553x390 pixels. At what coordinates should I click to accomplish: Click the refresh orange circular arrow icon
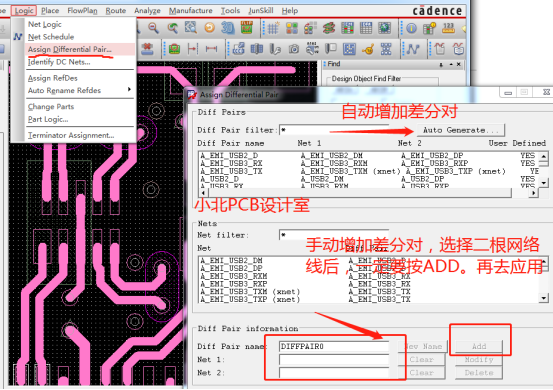coord(209,28)
